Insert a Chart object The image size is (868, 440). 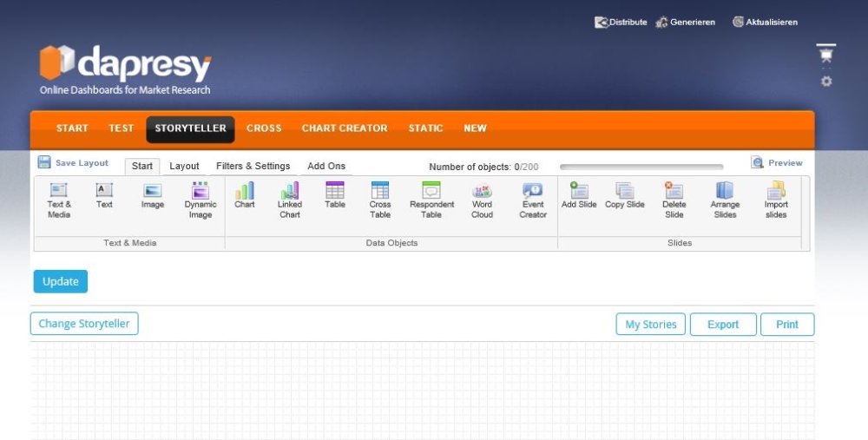click(244, 195)
